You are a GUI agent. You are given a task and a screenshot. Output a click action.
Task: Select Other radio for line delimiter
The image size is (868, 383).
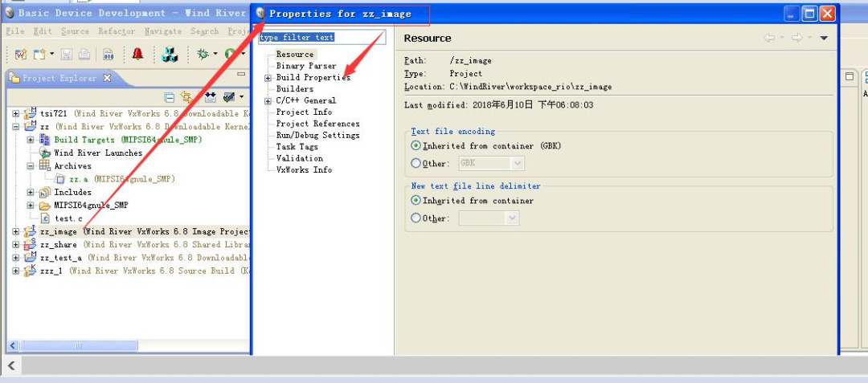[x=416, y=218]
